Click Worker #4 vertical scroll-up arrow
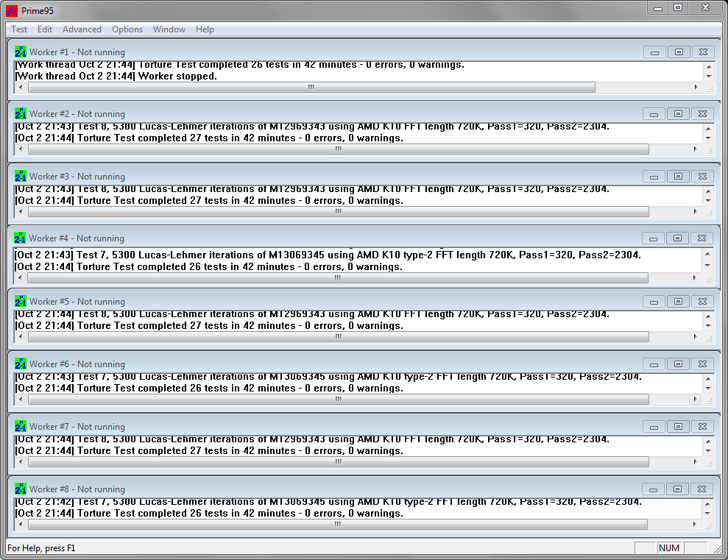728x560 pixels. click(707, 254)
